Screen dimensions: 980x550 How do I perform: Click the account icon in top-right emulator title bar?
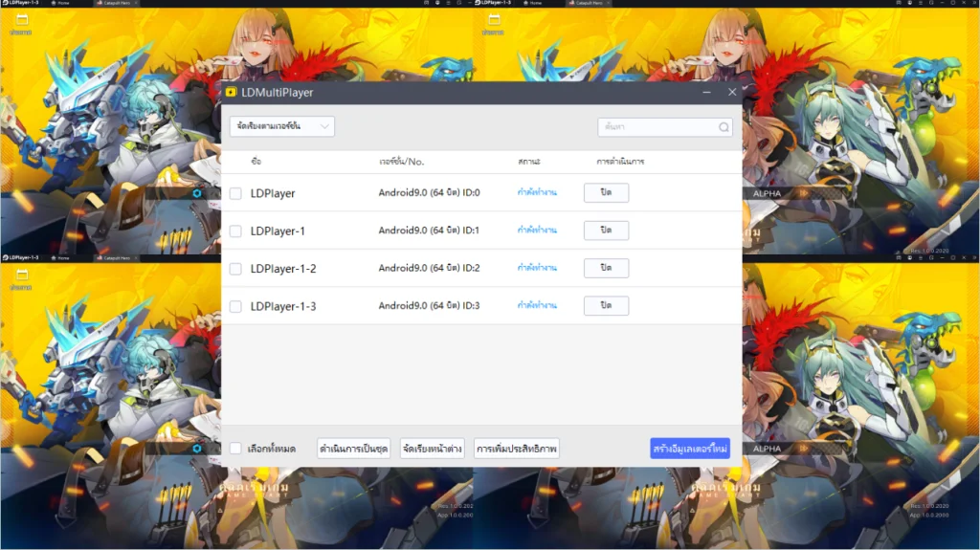point(909,3)
